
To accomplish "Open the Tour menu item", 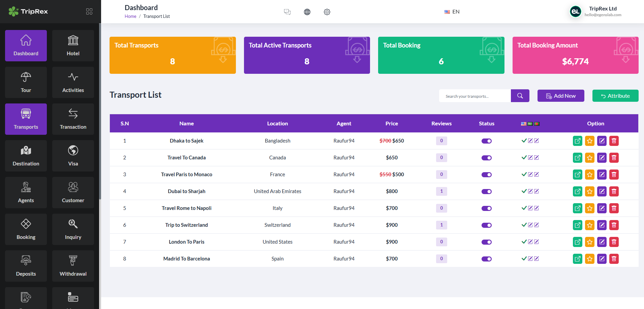I will [x=26, y=82].
